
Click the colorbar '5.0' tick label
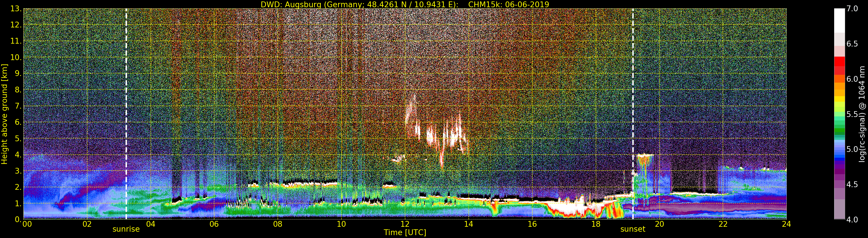[852, 149]
